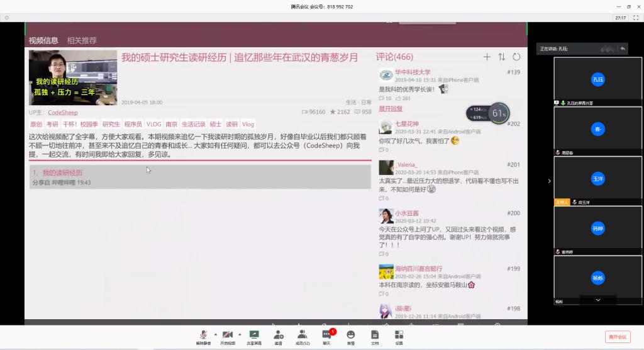Select the 视频信息 tab
This screenshot has width=644, height=350.
coord(43,40)
